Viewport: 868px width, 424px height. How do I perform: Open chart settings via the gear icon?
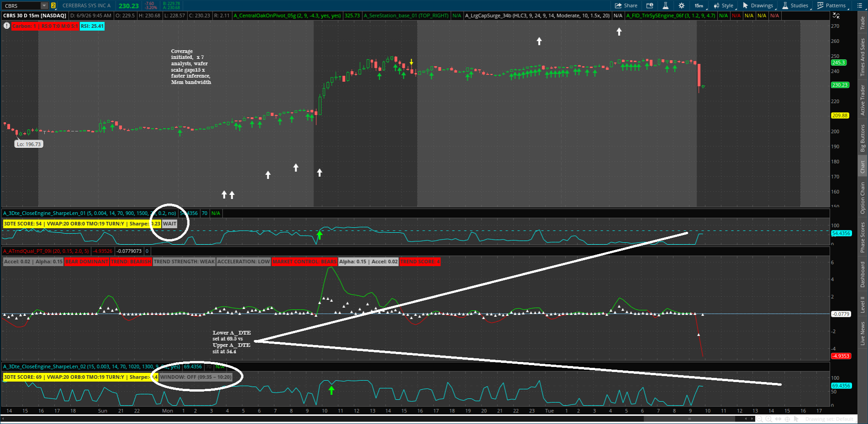pos(682,5)
